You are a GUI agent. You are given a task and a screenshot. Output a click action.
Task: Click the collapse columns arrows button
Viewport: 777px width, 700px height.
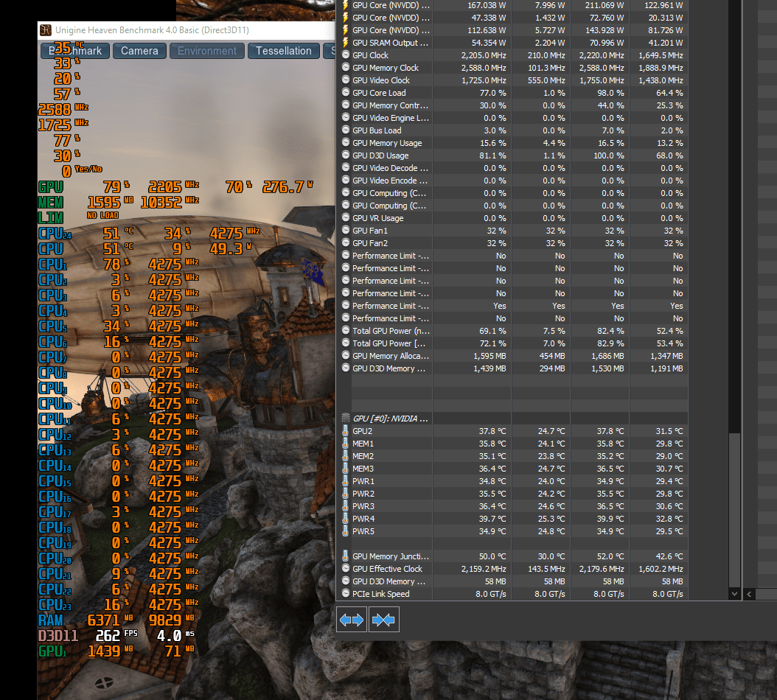(383, 619)
